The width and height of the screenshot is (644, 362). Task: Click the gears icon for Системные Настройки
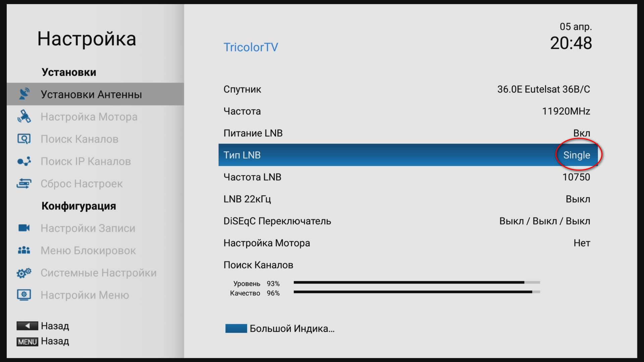24,273
